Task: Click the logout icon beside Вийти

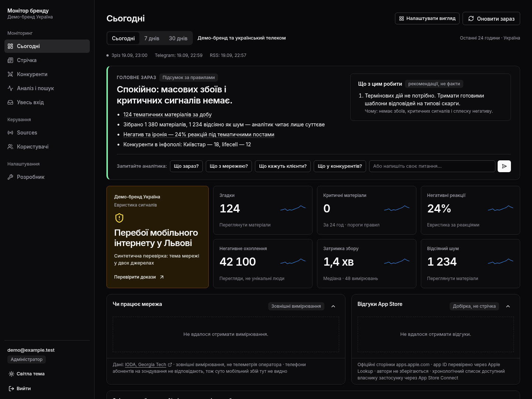Action: (11, 389)
